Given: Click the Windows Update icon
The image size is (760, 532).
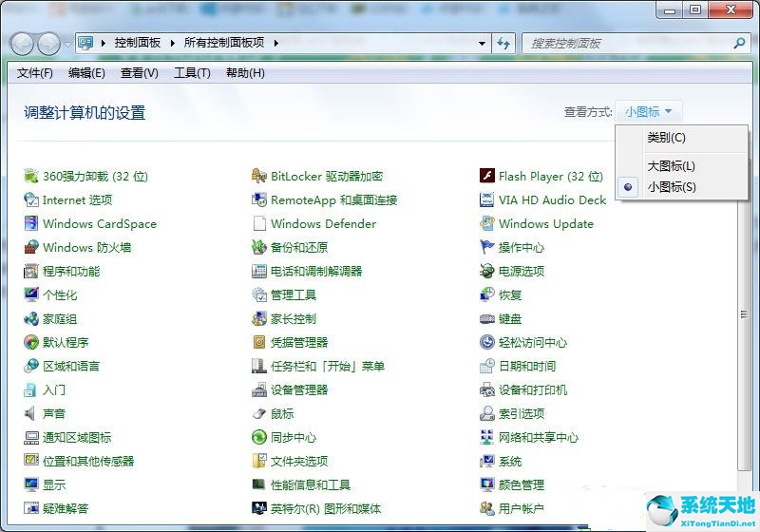Looking at the screenshot, I should tap(487, 223).
